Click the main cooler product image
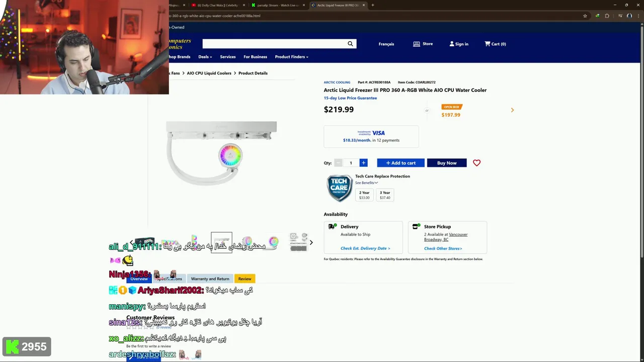Image resolution: width=644 pixels, height=362 pixels. 221,153
